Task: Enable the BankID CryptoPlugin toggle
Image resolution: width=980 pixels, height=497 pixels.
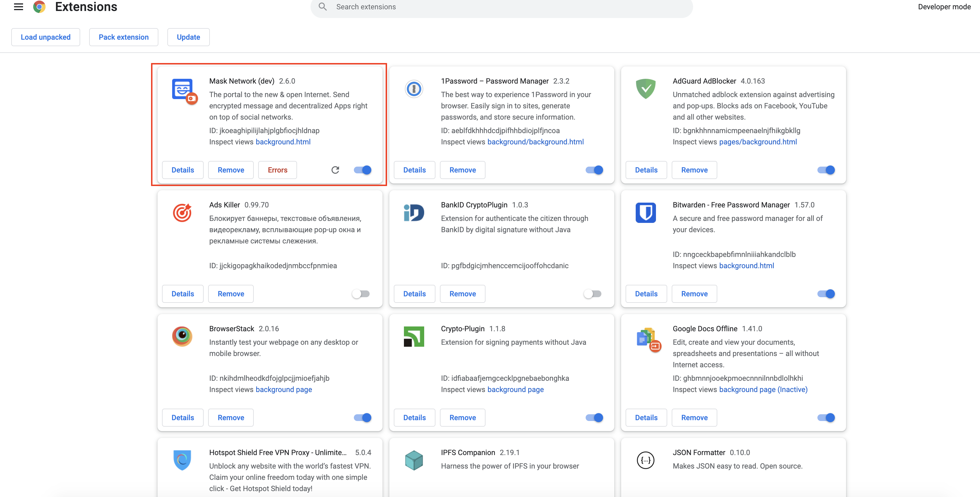Action: pos(592,294)
